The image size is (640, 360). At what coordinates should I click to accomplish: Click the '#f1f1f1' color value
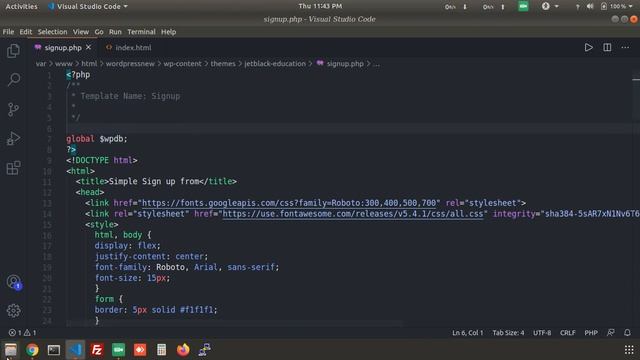[196, 310]
